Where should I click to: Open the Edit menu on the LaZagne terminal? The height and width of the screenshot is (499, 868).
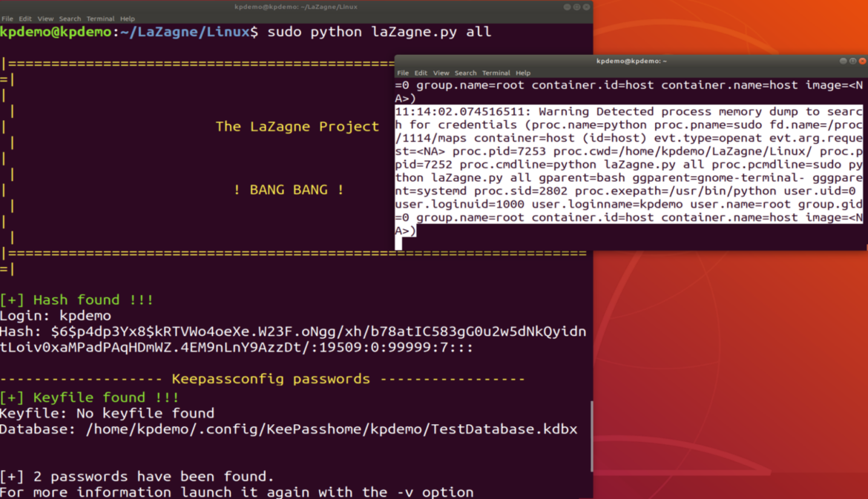[24, 19]
